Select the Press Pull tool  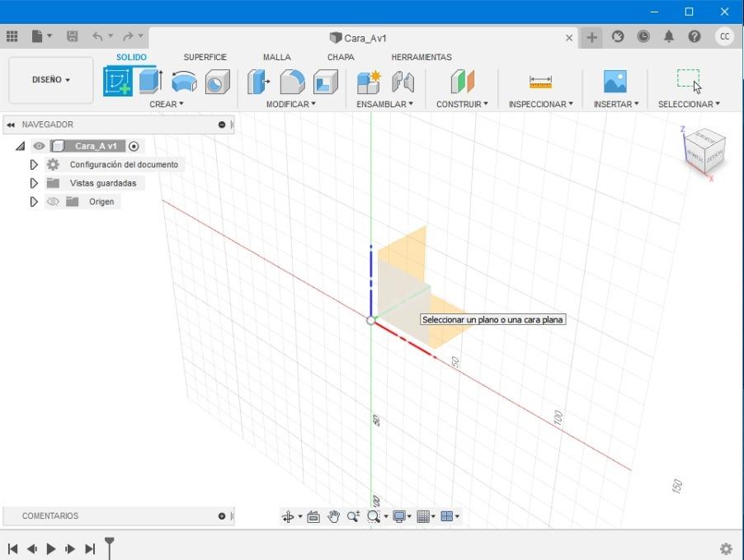tap(259, 82)
